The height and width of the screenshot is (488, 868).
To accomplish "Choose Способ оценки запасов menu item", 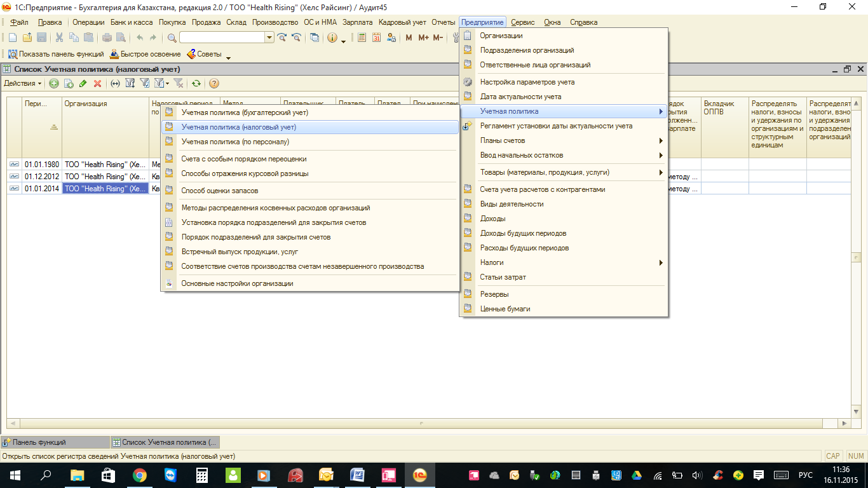I will (x=310, y=191).
